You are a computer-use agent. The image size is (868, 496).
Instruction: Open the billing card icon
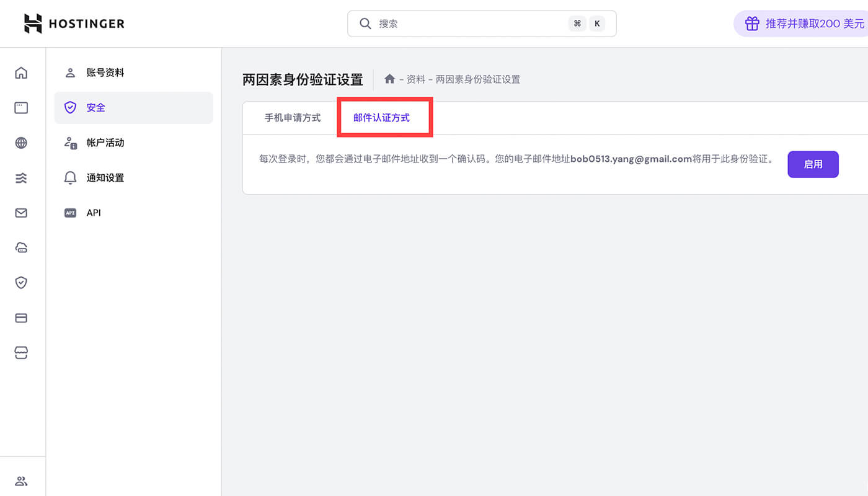[x=21, y=318]
